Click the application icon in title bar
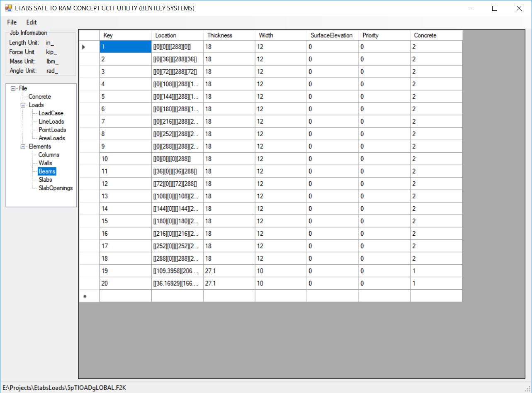 (x=8, y=8)
